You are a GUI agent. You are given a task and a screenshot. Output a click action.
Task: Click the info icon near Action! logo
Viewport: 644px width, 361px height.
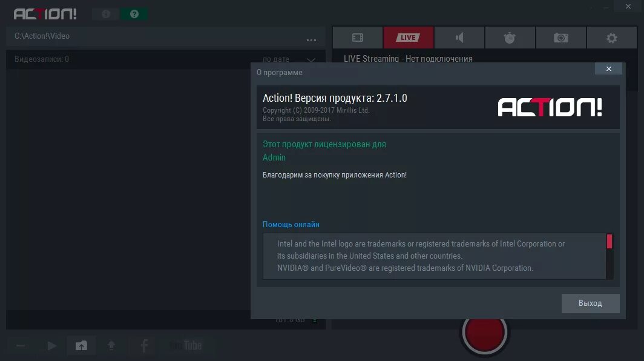click(106, 14)
